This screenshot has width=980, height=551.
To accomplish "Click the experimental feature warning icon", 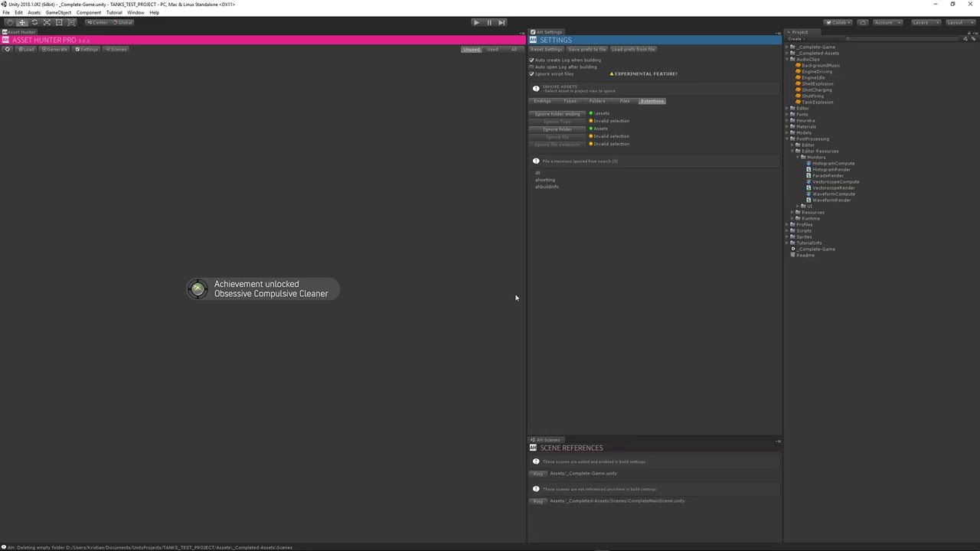I will pyautogui.click(x=612, y=74).
